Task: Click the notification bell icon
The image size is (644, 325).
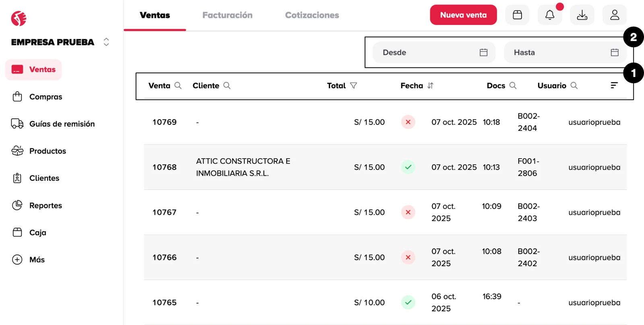Action: click(549, 15)
